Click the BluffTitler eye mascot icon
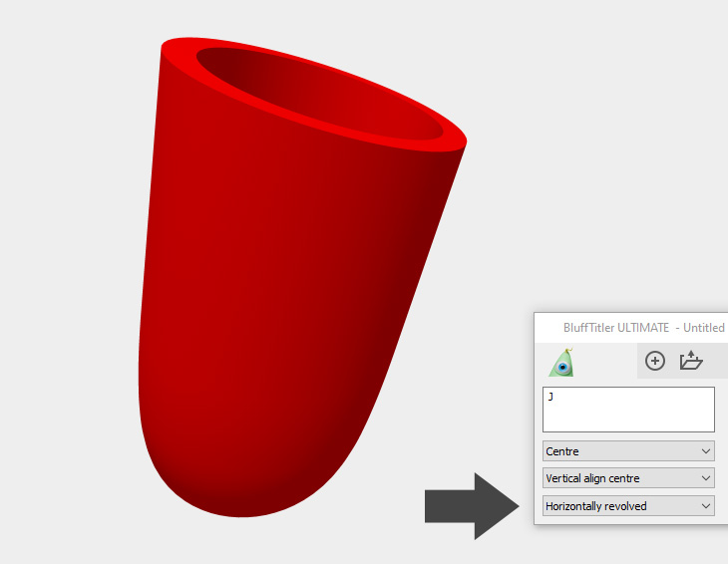728x564 pixels. coord(561,362)
